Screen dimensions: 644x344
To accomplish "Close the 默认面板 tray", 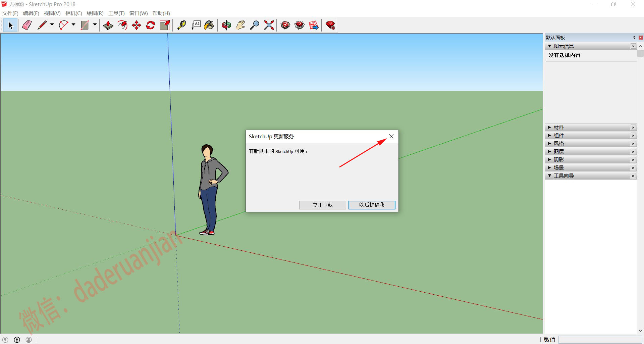I will pos(641,38).
